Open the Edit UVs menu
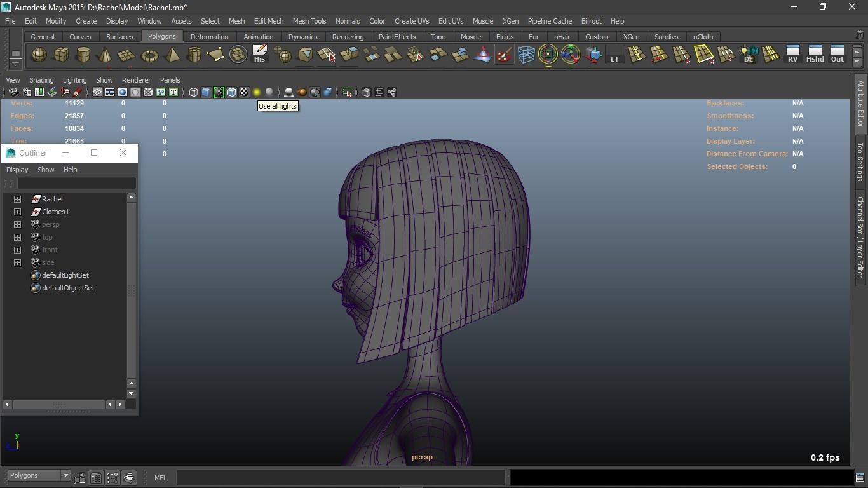 point(451,21)
